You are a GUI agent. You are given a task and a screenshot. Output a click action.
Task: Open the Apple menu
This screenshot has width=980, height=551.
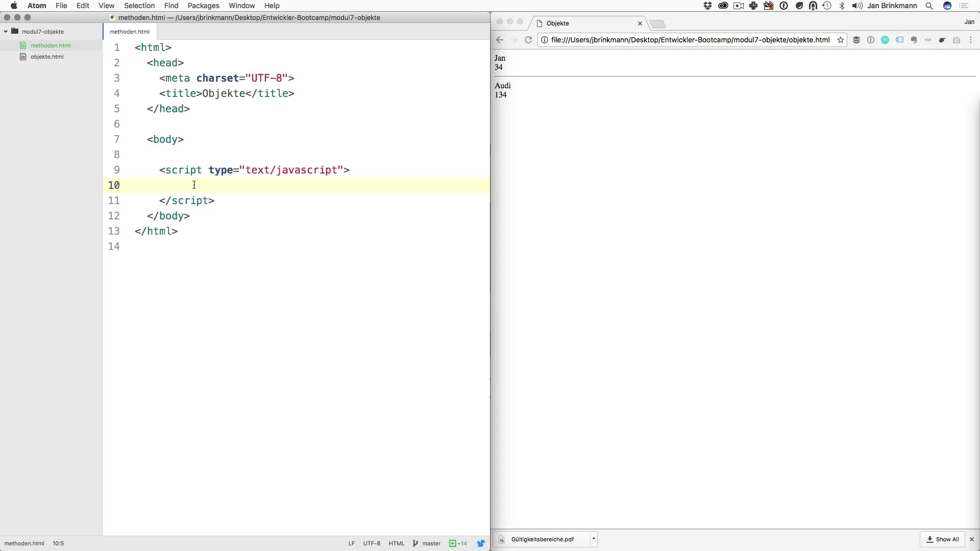click(14, 6)
